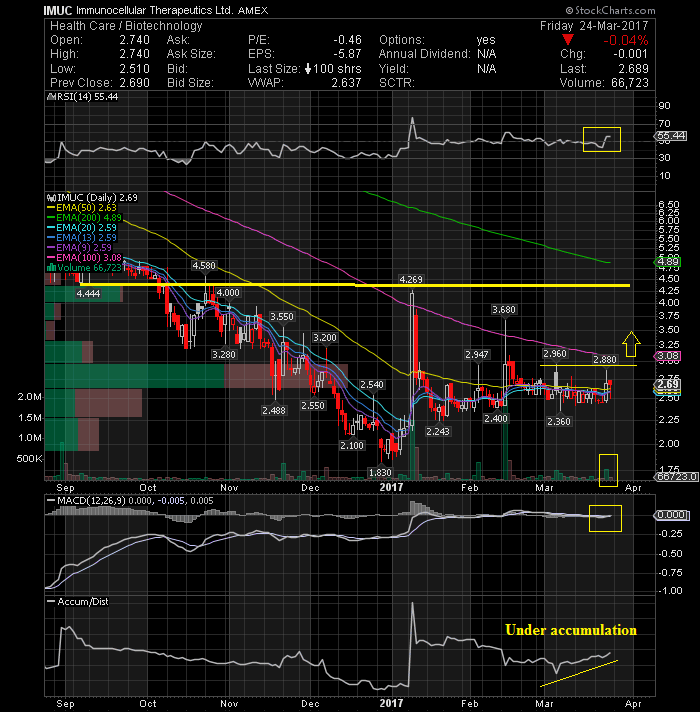Click the 0.000 MACD axis tag

click(x=671, y=515)
